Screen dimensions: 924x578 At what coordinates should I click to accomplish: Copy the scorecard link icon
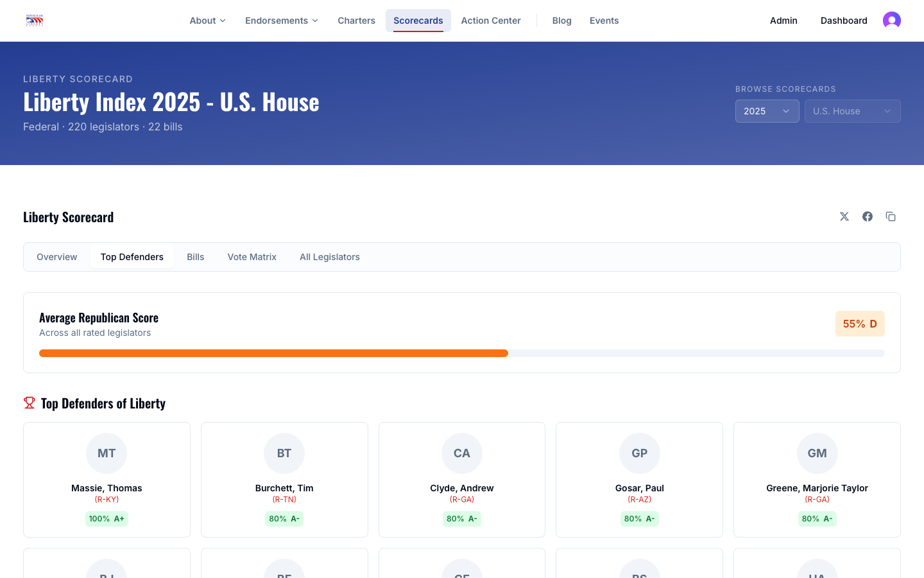[891, 216]
